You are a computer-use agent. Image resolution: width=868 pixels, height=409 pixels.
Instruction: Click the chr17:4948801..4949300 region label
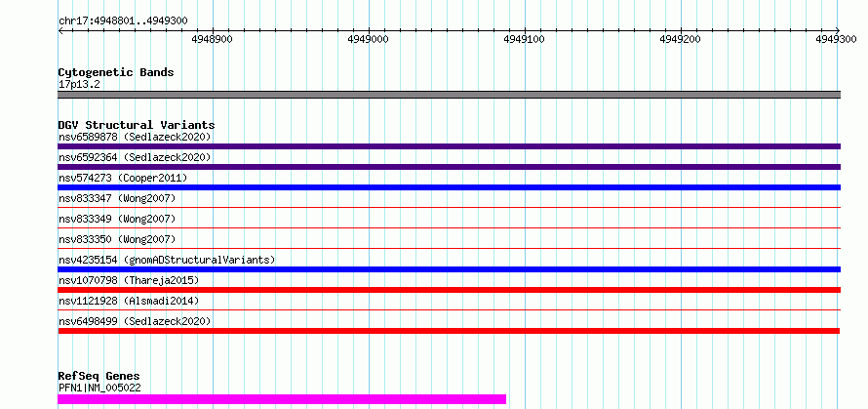click(123, 21)
